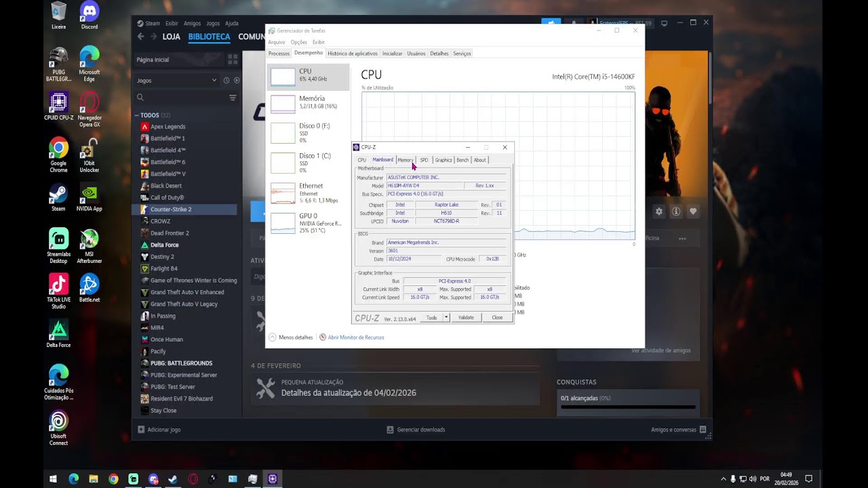Switch to Inicializar tab in Task Manager
Image resolution: width=868 pixels, height=488 pixels.
pos(392,53)
